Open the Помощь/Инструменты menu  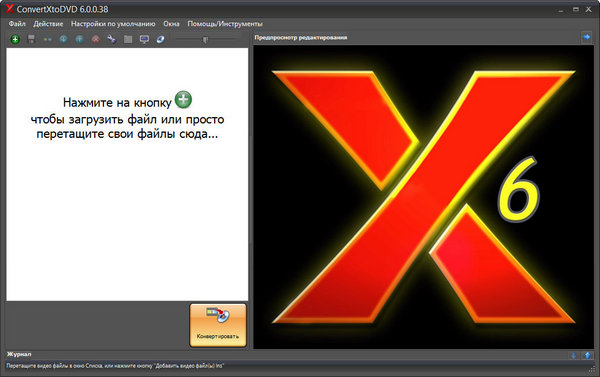[x=225, y=24]
